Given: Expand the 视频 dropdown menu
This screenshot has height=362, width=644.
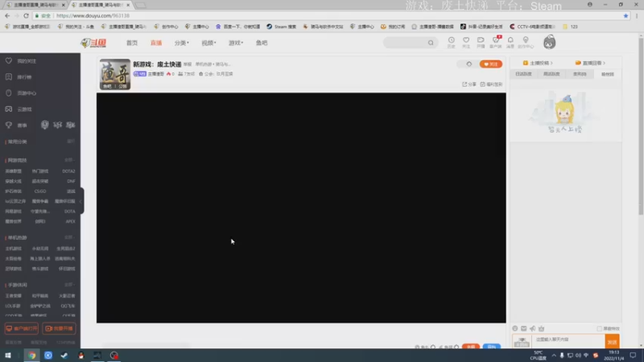Looking at the screenshot, I should click(x=208, y=43).
